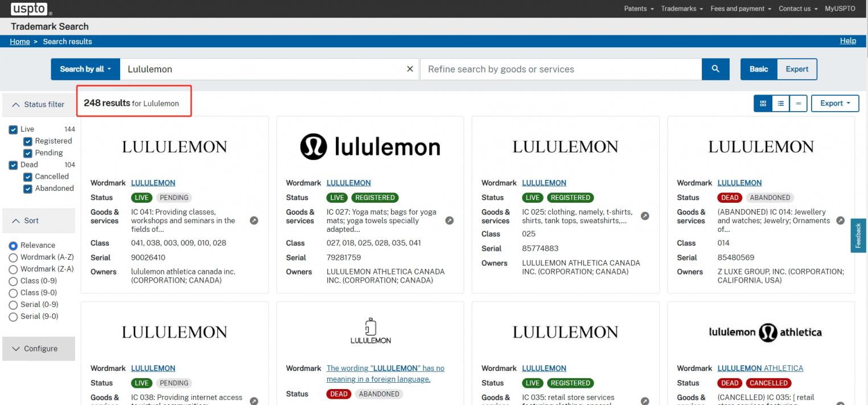Screen dimensions: 868x405
Task: Select Wordmark (A-Z) sort option
Action: pos(13,257)
